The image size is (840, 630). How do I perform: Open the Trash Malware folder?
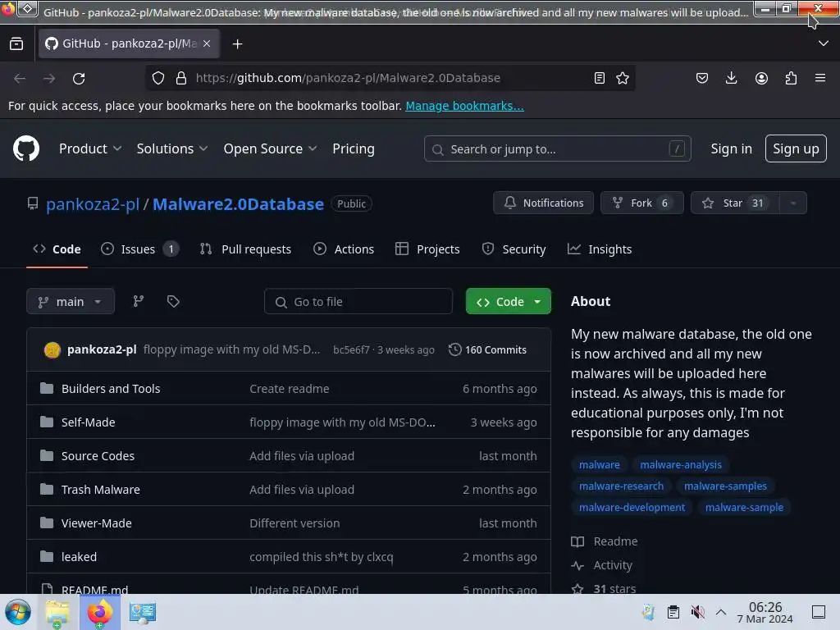tap(100, 490)
